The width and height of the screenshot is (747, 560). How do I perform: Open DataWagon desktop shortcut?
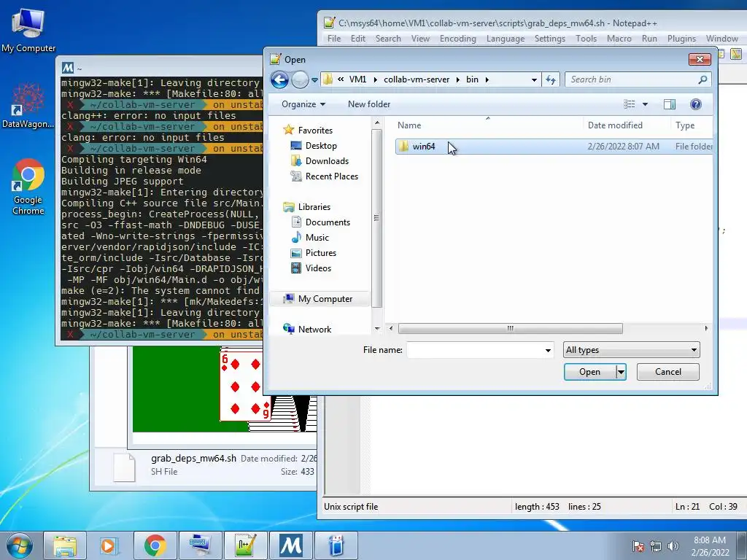28,106
